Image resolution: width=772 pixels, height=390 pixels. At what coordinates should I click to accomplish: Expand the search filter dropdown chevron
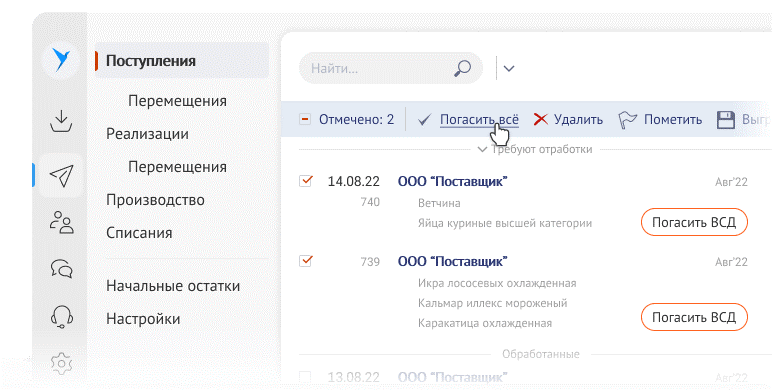pyautogui.click(x=509, y=68)
